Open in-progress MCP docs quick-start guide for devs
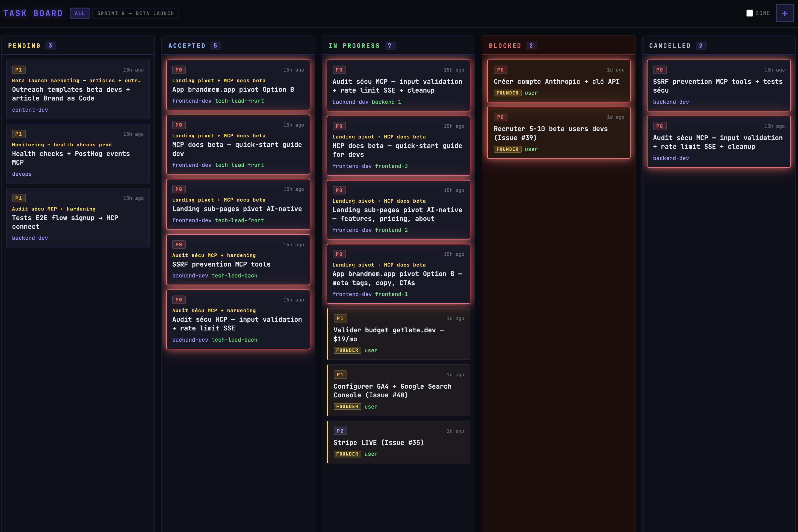The width and height of the screenshot is (798, 532). (x=398, y=146)
